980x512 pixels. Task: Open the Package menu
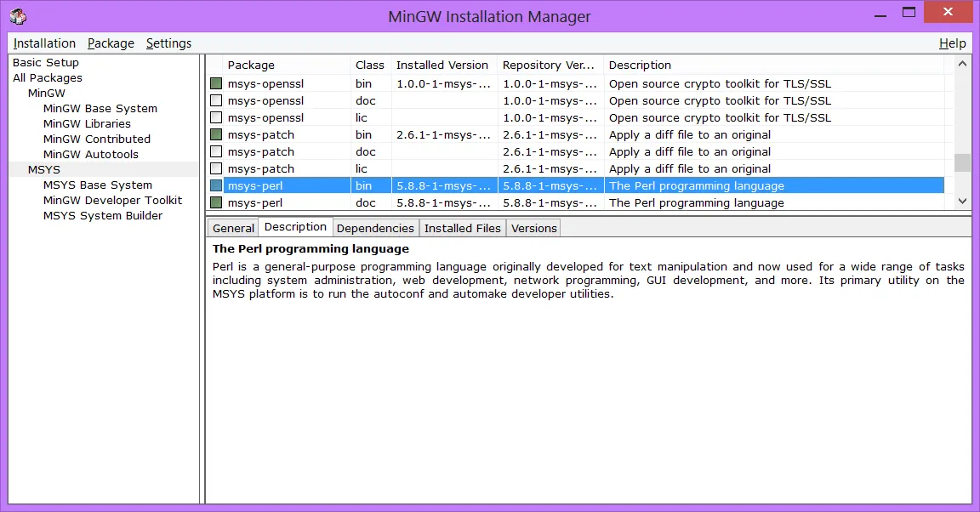(111, 43)
